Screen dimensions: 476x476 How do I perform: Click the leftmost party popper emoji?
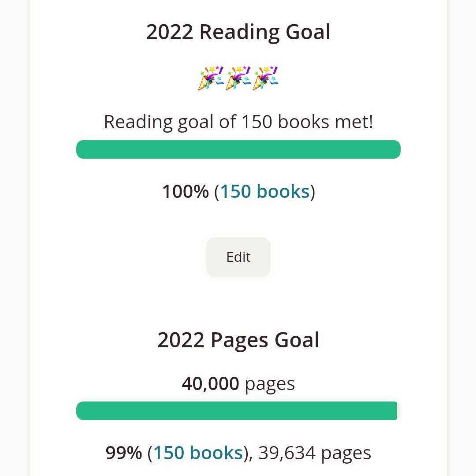pos(212,78)
